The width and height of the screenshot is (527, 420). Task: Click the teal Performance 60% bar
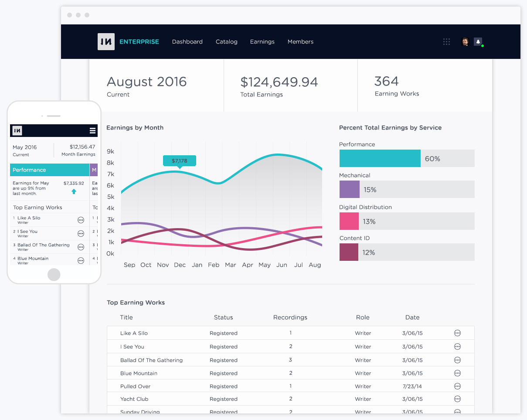pyautogui.click(x=380, y=159)
